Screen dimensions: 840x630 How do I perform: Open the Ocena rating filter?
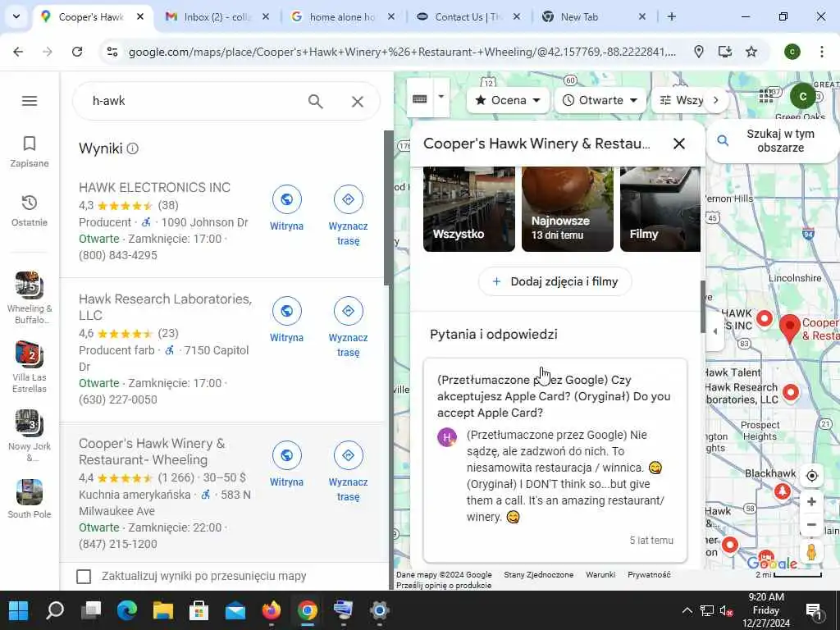click(x=508, y=100)
